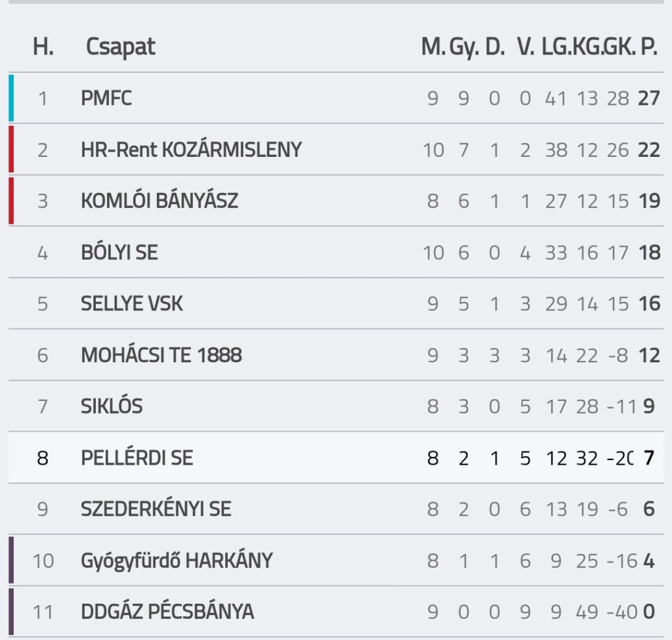Open PMFC team page
Screen dimensions: 672x640
(x=106, y=98)
